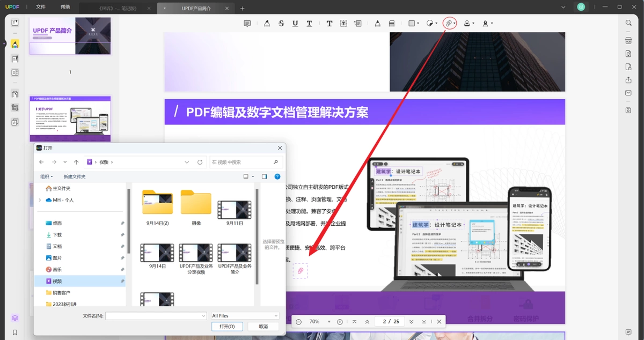Click the 取消 button
Image resolution: width=644 pixels, height=340 pixels.
[x=263, y=327]
